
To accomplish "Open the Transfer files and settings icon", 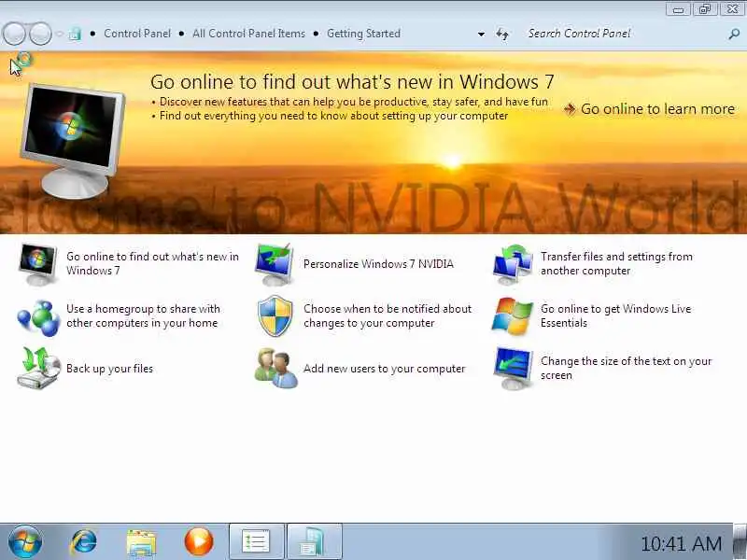I will (x=513, y=264).
